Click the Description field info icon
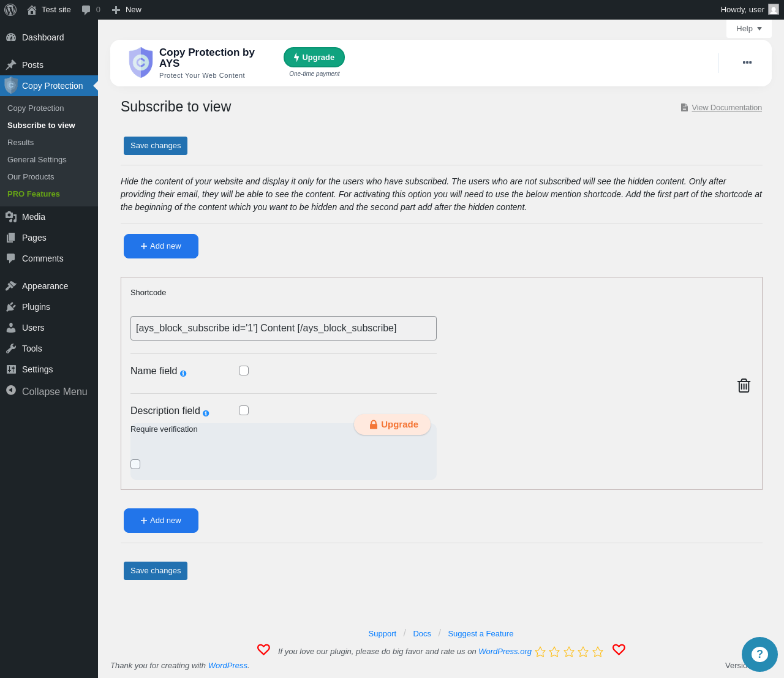 tap(206, 413)
